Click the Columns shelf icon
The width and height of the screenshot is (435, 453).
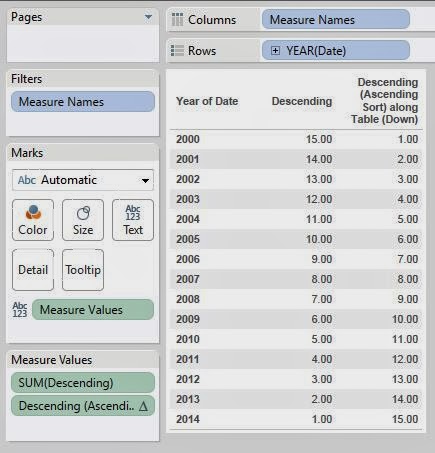(177, 20)
